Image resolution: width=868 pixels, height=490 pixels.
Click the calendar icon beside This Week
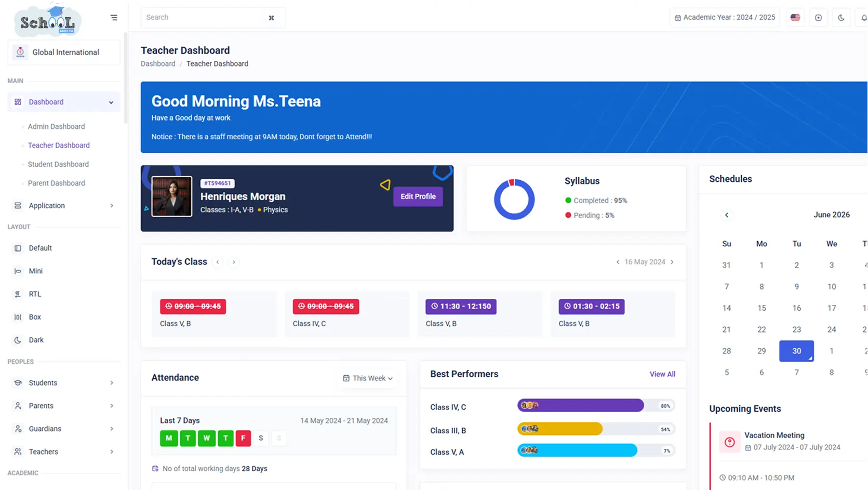(346, 378)
